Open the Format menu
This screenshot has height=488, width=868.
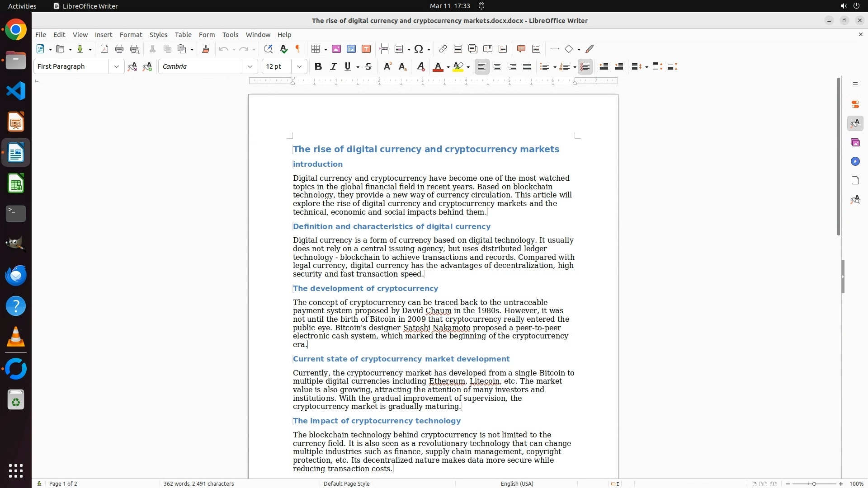[x=131, y=34]
